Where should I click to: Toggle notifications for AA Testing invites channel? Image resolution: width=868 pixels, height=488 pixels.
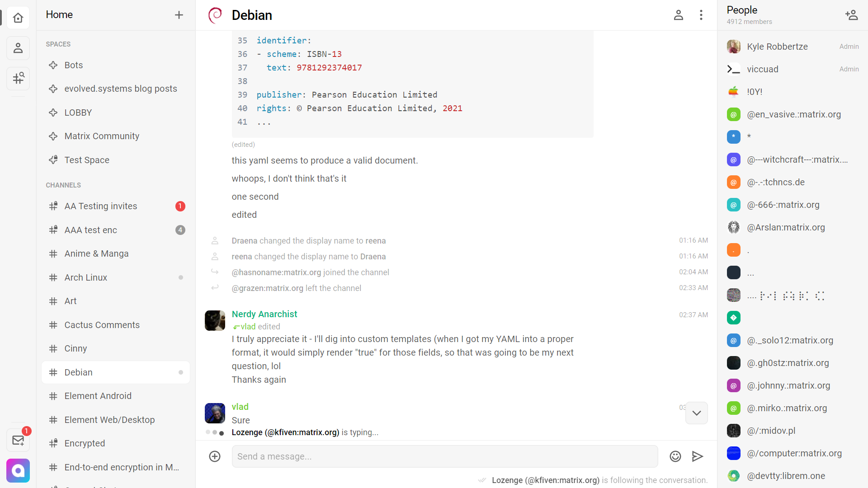180,206
